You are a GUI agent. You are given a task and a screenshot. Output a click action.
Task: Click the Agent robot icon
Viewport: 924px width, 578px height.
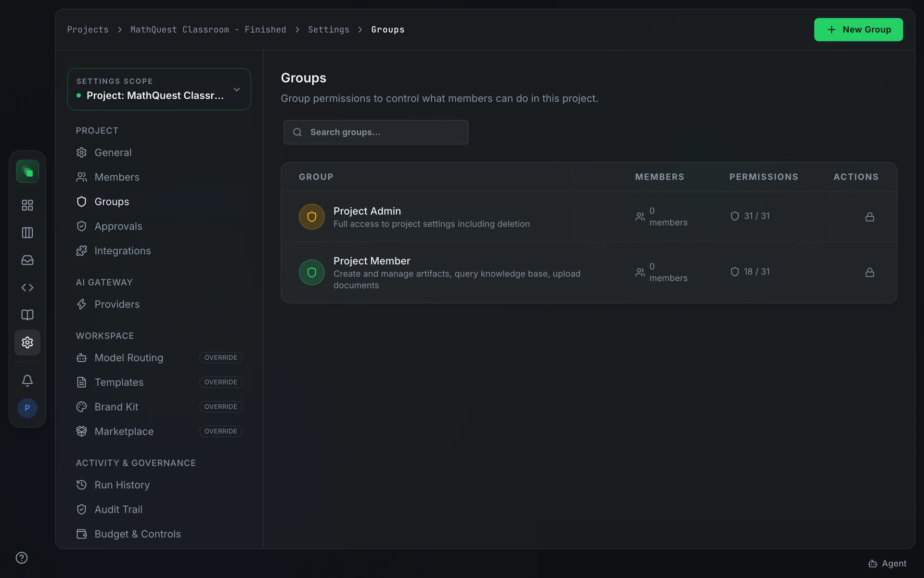(873, 564)
